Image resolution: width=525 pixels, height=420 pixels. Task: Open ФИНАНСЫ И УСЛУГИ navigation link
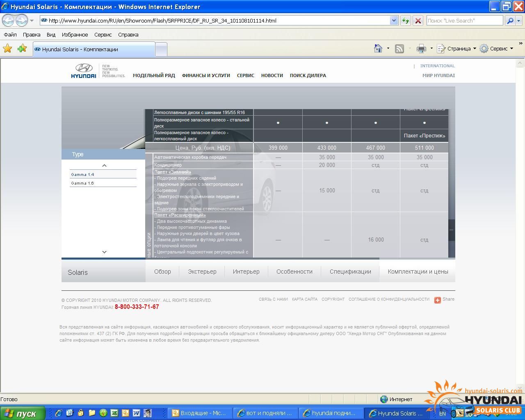(206, 75)
